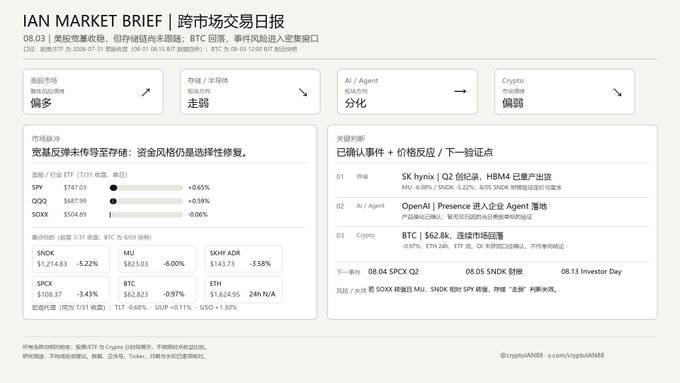Click the up-right arrow in 美股市场 card
The image size is (680, 383).
pos(146,92)
